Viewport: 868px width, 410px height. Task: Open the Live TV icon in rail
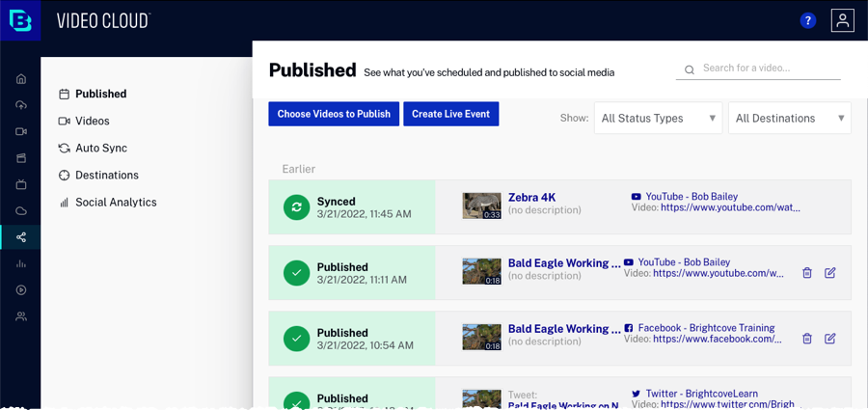(21, 184)
